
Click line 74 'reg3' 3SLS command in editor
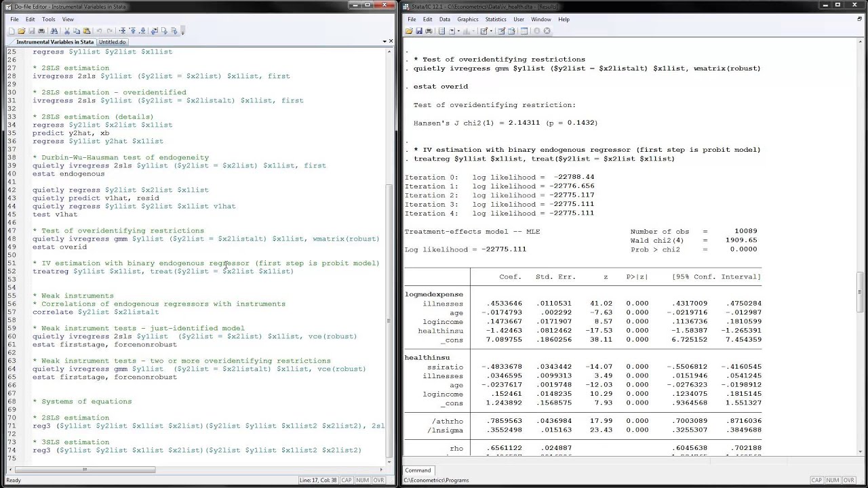point(197,450)
